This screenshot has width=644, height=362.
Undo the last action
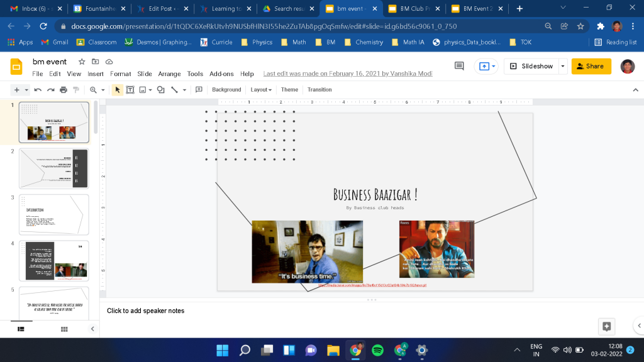(x=38, y=89)
